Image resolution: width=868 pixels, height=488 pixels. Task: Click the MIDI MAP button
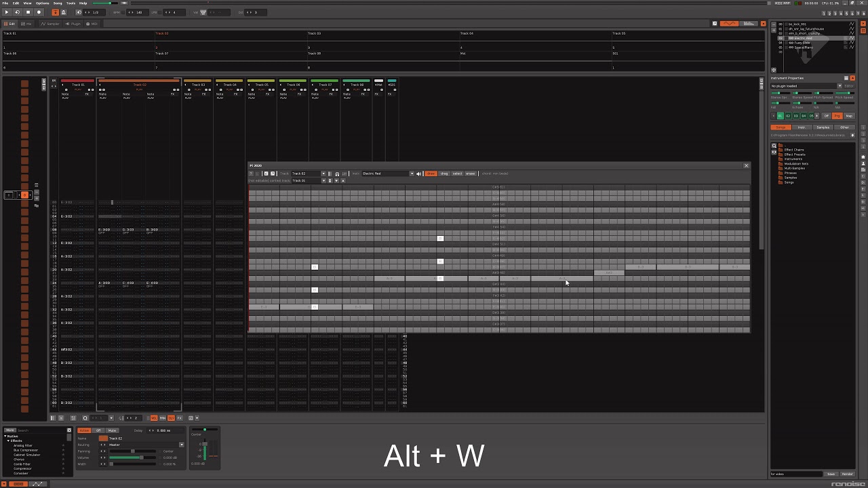click(x=783, y=3)
